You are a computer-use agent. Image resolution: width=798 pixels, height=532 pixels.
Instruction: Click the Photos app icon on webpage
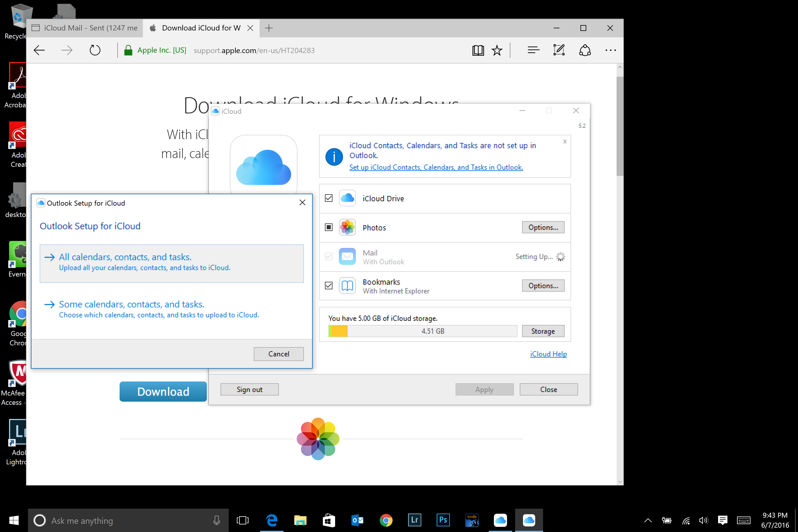tap(318, 439)
